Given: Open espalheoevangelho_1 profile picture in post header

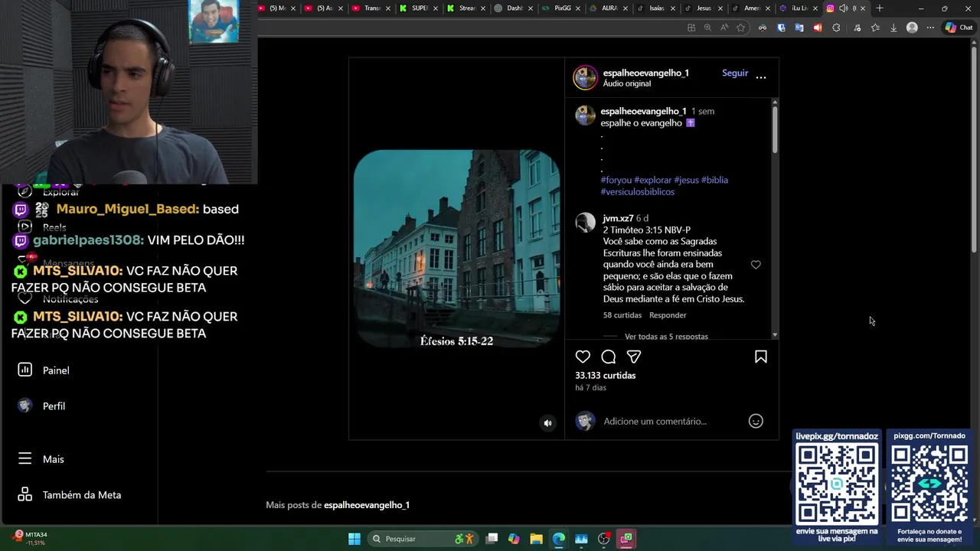Looking at the screenshot, I should click(586, 77).
